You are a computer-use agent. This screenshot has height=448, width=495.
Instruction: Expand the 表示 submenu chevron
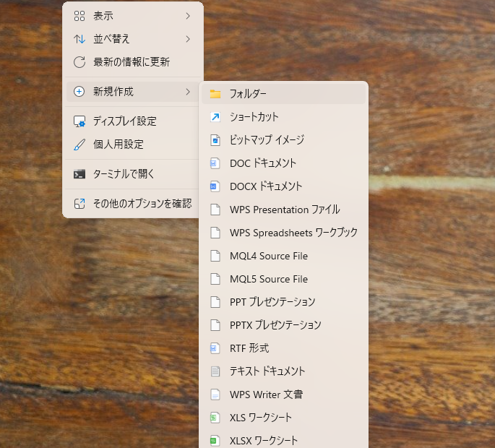(188, 16)
